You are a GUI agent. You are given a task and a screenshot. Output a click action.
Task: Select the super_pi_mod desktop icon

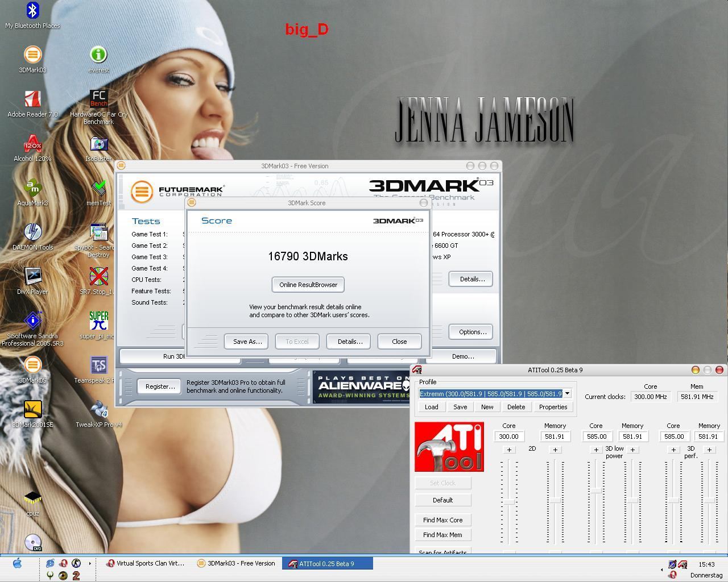98,326
